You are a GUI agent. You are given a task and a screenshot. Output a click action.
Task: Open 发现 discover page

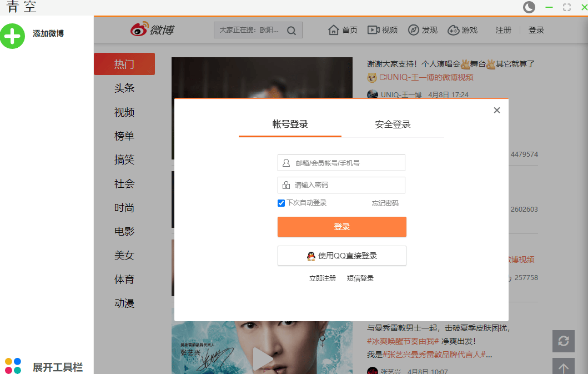click(x=423, y=30)
